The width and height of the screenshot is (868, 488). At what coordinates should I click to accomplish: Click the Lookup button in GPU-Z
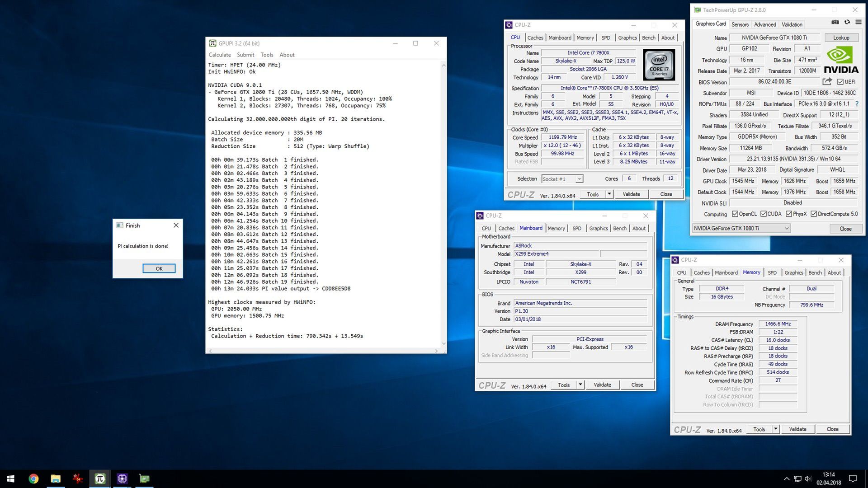coord(841,38)
